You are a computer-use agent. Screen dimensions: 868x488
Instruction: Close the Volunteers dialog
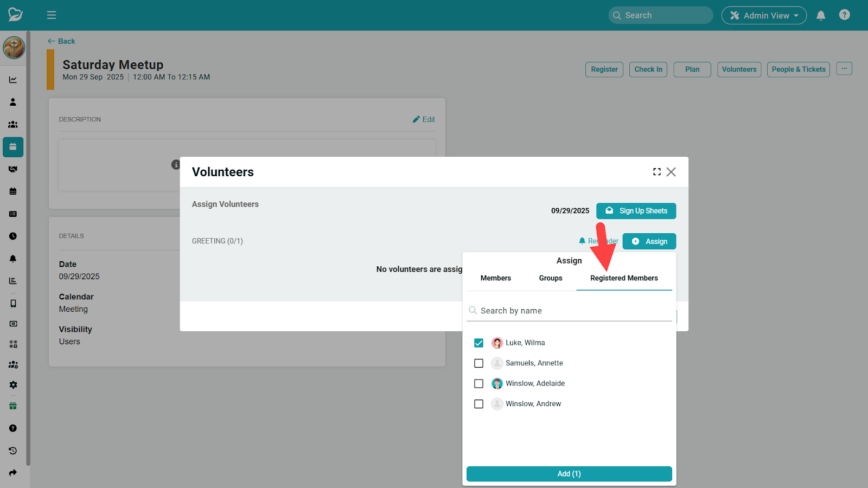[x=671, y=172]
